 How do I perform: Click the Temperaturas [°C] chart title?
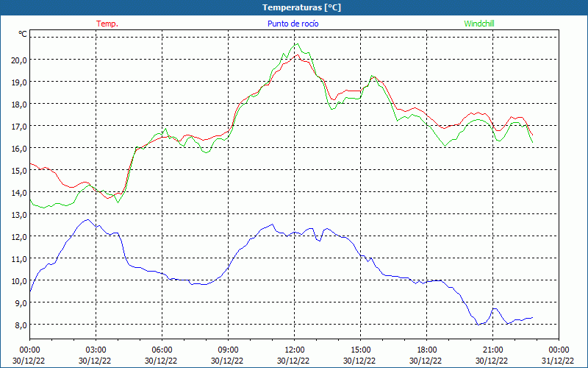pos(301,7)
